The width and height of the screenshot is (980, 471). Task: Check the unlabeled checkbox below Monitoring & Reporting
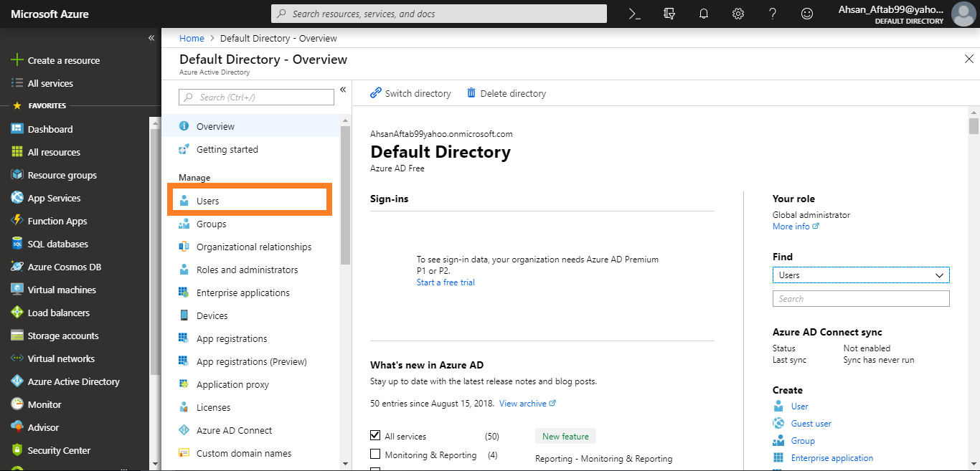(x=375, y=469)
